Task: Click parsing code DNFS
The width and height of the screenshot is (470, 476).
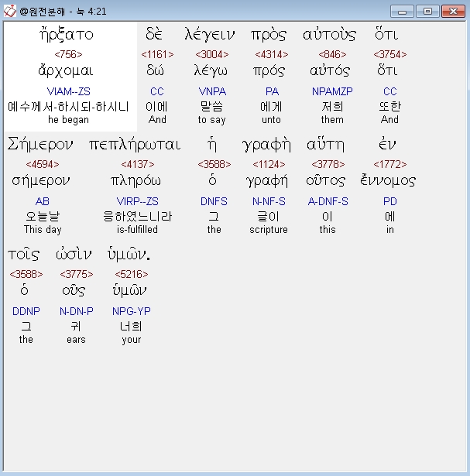Action: point(214,201)
